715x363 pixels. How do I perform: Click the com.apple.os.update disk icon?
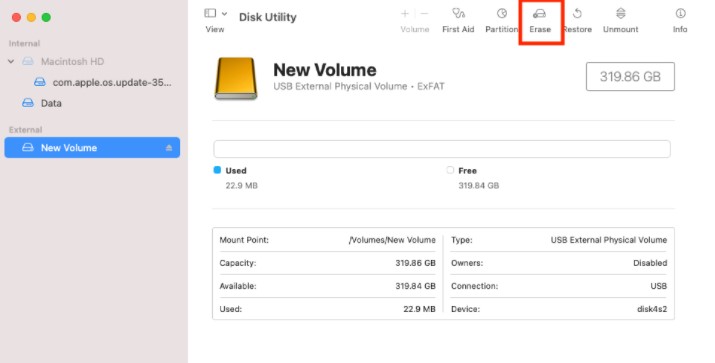[40, 82]
